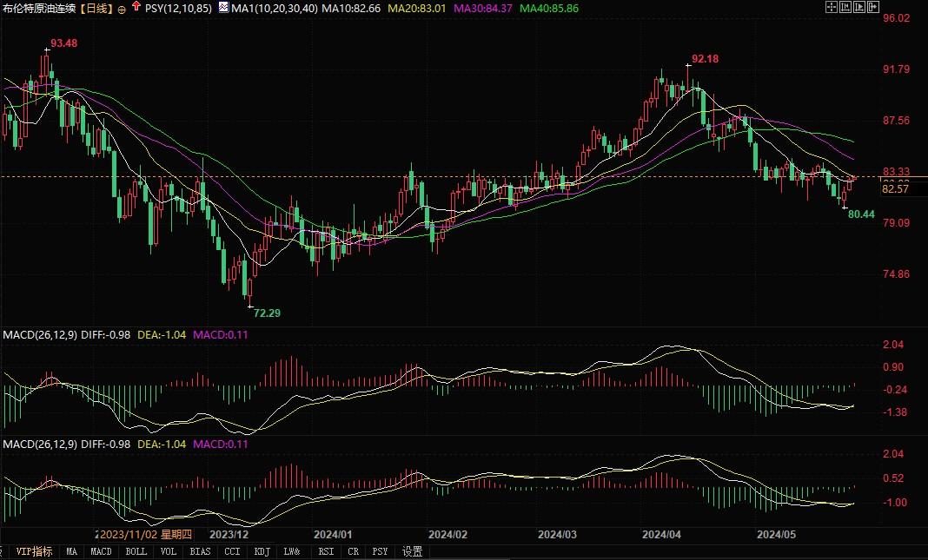This screenshot has width=928, height=560.
Task: Switch to the MACD indicator tab
Action: point(100,550)
